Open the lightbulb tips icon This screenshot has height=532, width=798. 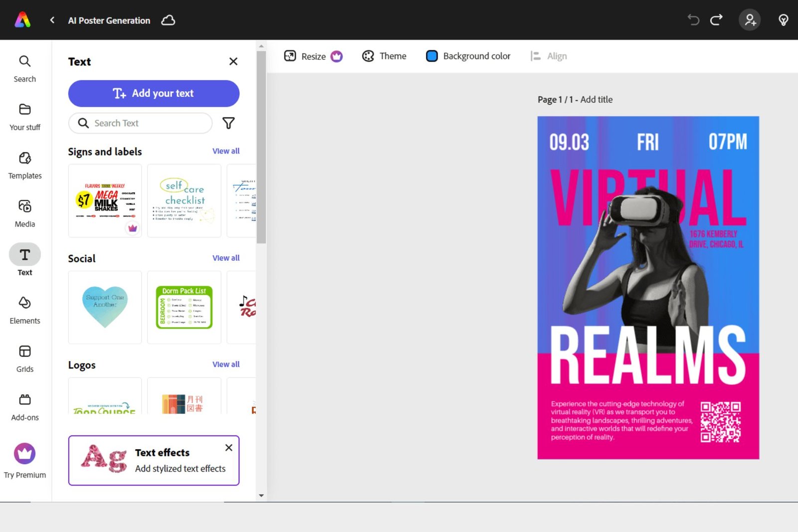click(x=784, y=20)
